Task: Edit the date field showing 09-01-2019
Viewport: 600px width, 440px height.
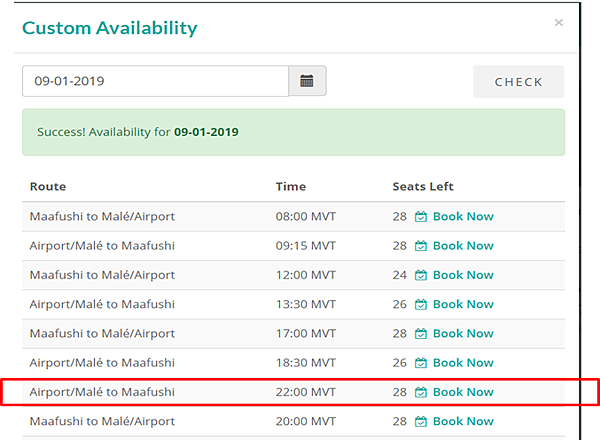Action: click(155, 81)
